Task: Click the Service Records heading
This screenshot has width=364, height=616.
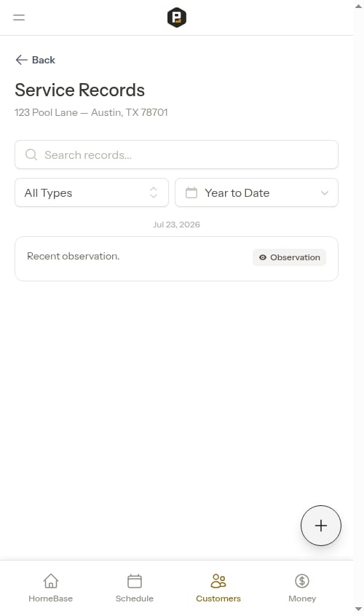Action: coord(79,90)
